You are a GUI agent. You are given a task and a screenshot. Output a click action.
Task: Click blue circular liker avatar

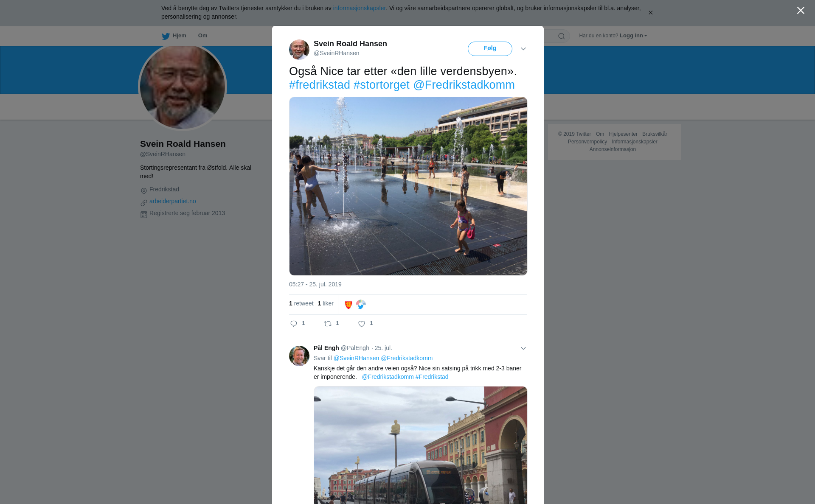click(361, 305)
